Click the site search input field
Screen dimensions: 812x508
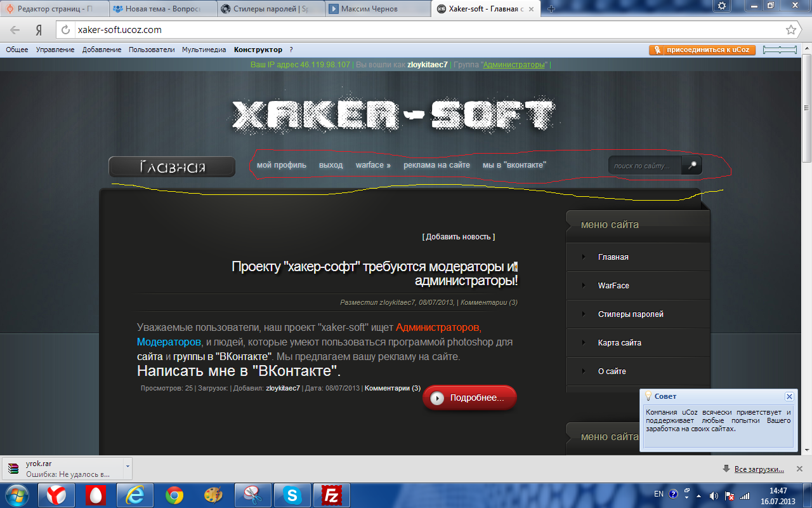(645, 166)
